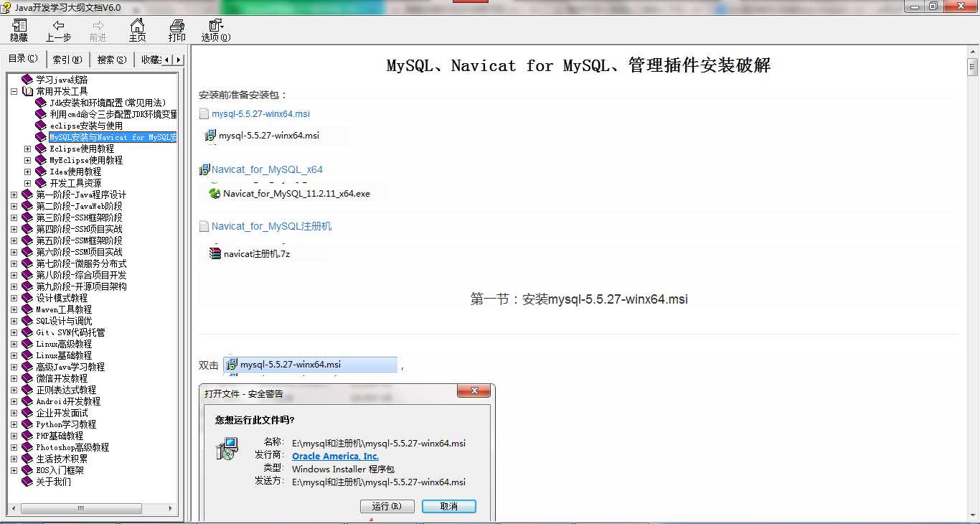Switch to the 搜索 tab
The image size is (980, 524).
pos(112,60)
